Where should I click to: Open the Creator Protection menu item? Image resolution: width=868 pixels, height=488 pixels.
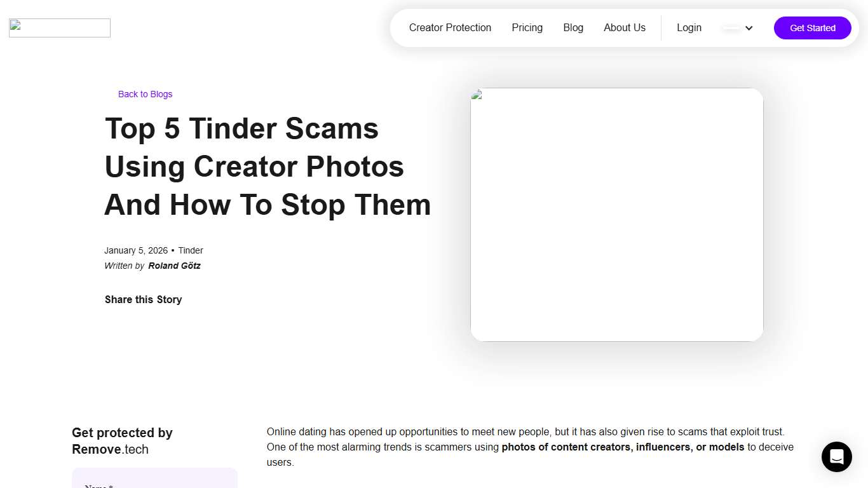click(450, 28)
